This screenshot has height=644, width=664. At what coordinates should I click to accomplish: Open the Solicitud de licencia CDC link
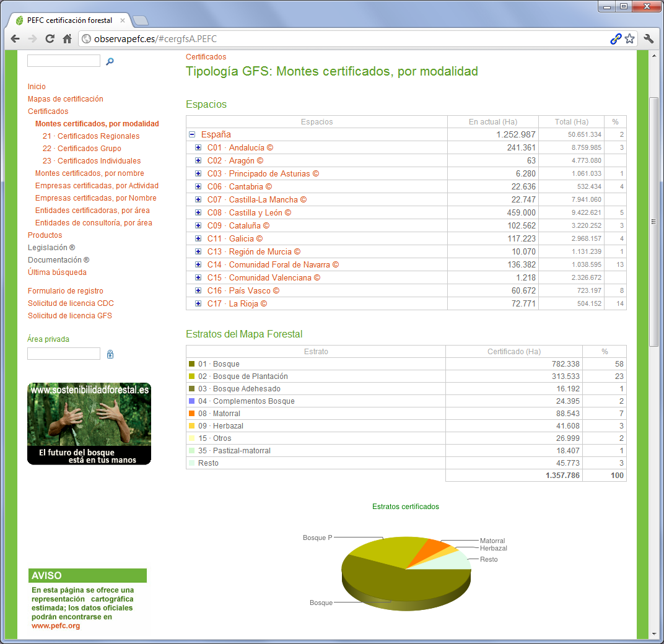71,303
